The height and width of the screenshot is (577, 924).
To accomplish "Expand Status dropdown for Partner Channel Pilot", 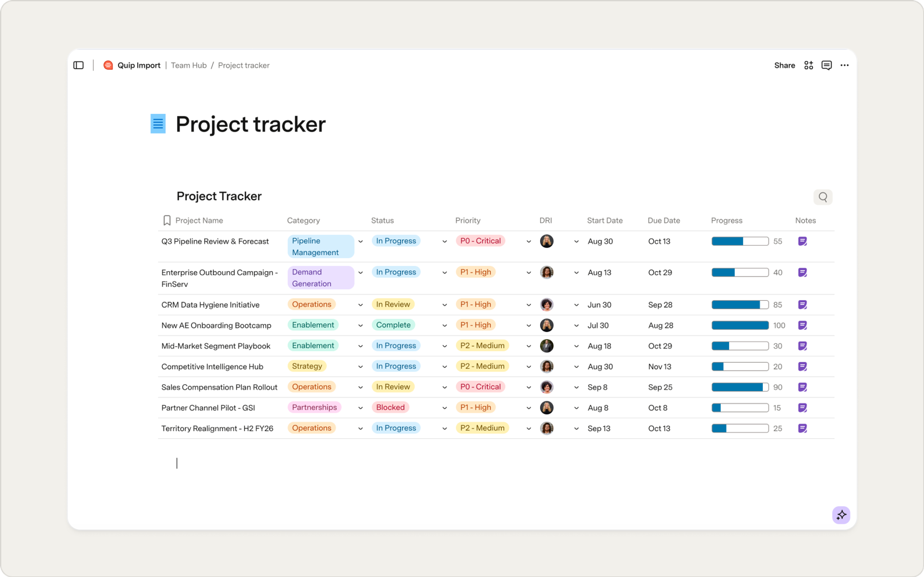I will [444, 408].
